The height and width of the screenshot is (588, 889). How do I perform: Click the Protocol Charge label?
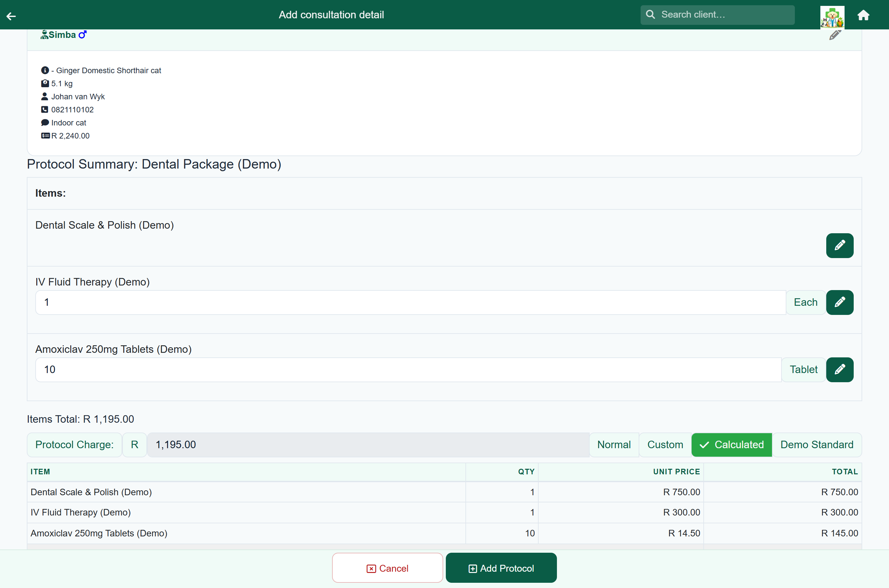[74, 445]
